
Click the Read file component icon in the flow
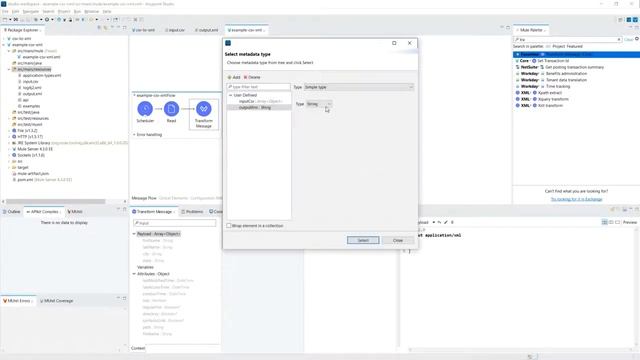pyautogui.click(x=171, y=109)
